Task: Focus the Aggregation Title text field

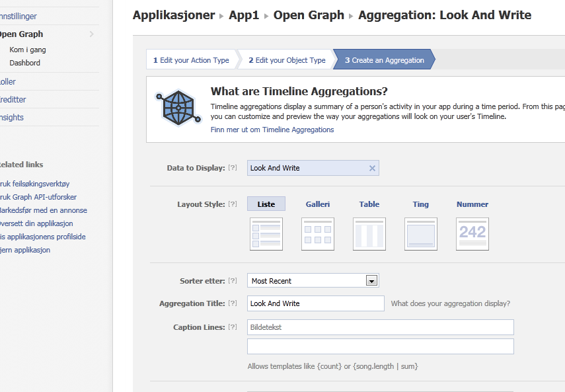Action: 316,303
